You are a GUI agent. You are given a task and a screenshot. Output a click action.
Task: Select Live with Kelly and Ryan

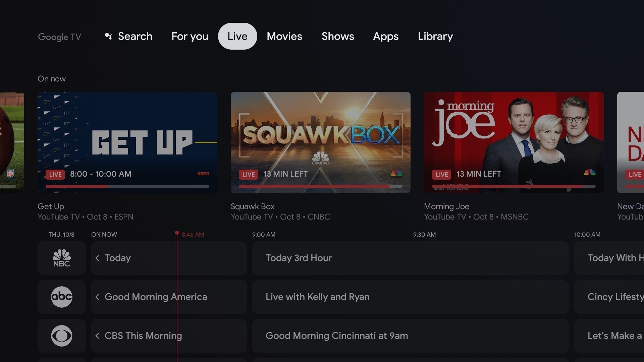coord(411,297)
